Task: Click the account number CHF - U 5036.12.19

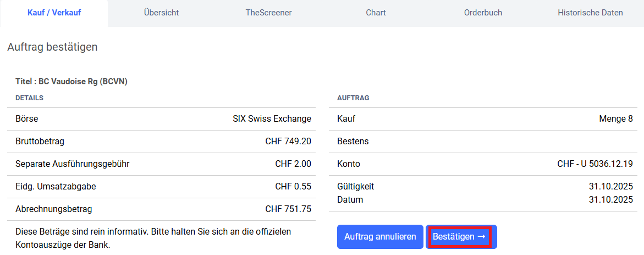Action: pos(595,164)
